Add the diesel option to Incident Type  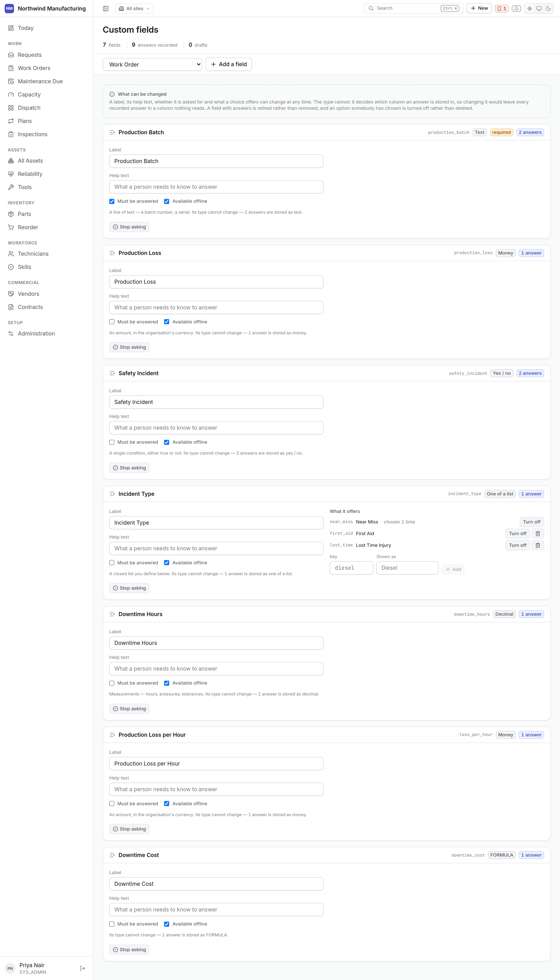click(x=453, y=569)
